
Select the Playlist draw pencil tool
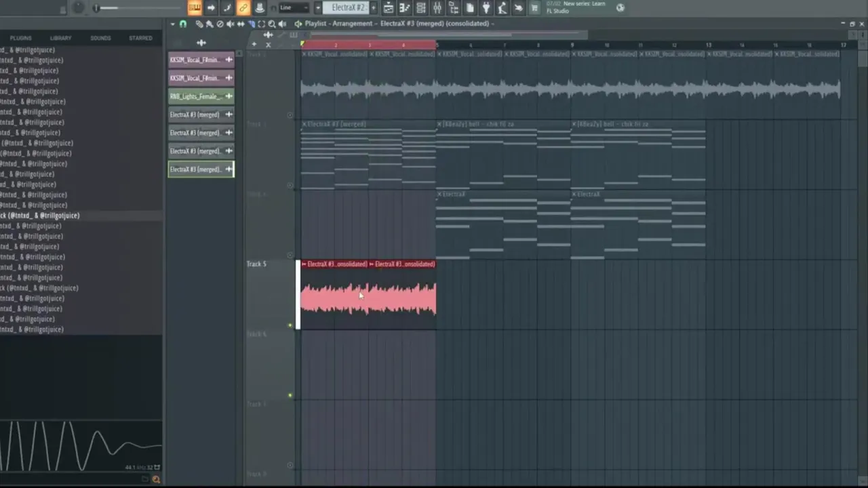(x=199, y=24)
